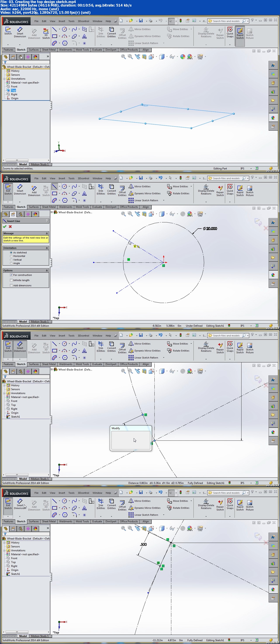
Task: Click the Ø20.000 diameter dimension
Action: 210,229
